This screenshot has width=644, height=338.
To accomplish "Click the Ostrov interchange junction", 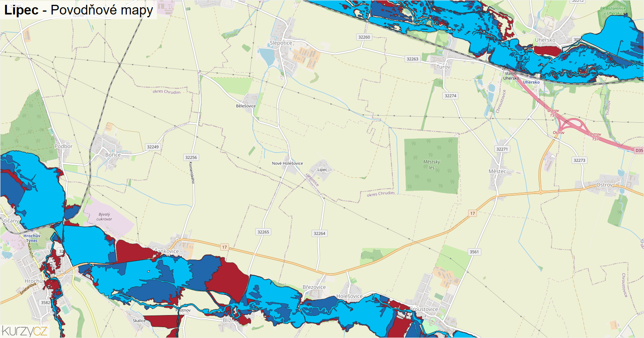I will pos(575,126).
